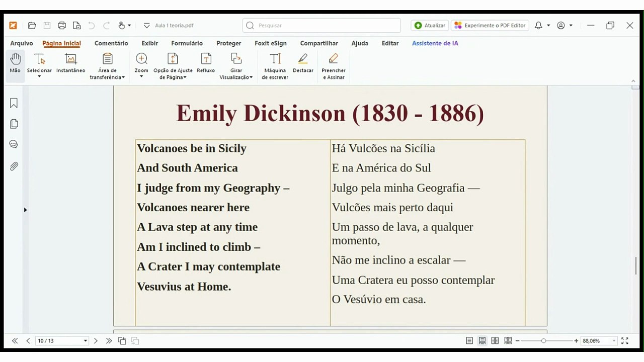This screenshot has width=644, height=362.
Task: Click the zoom slider handle
Action: coord(543,341)
